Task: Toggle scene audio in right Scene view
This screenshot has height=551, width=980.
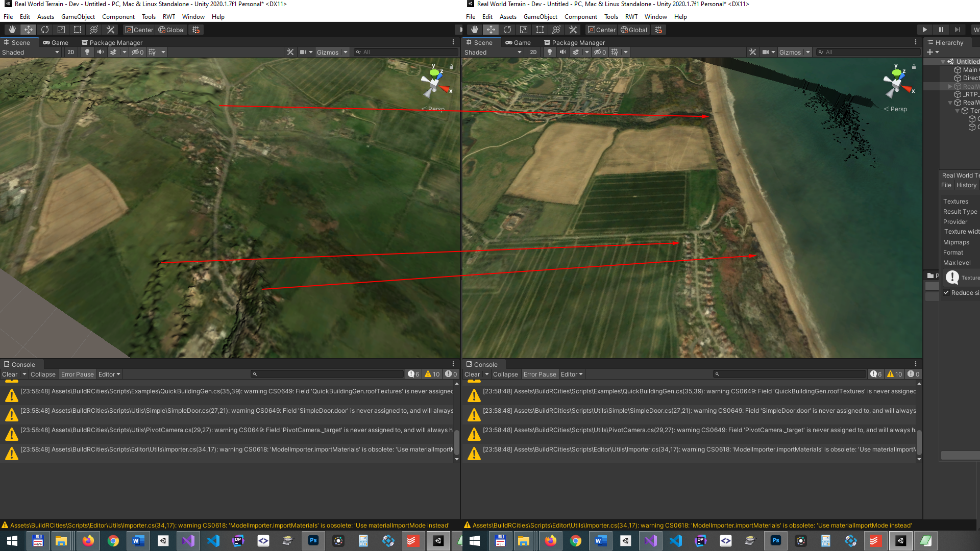Action: click(563, 52)
